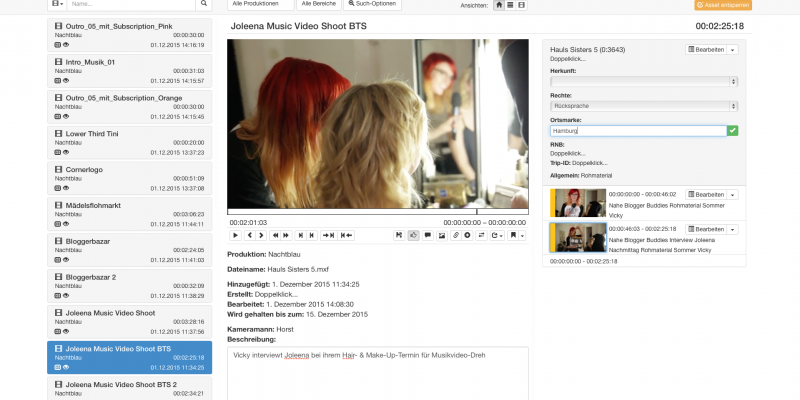The image size is (800, 400).
Task: Open the comment speech bubble tool
Action: pyautogui.click(x=427, y=235)
